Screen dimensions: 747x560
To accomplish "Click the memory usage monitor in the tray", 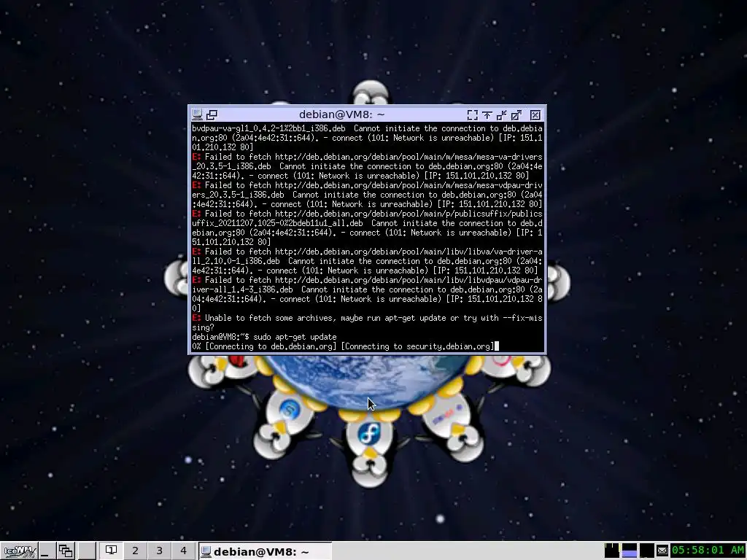I will [x=630, y=551].
